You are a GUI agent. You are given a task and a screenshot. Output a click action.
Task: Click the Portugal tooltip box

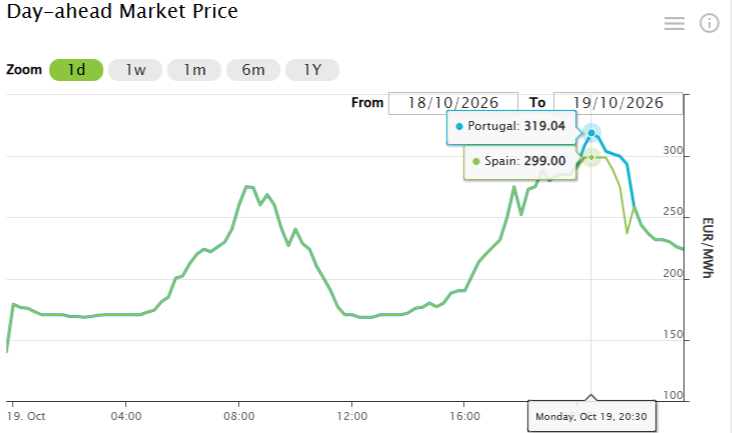click(x=511, y=127)
